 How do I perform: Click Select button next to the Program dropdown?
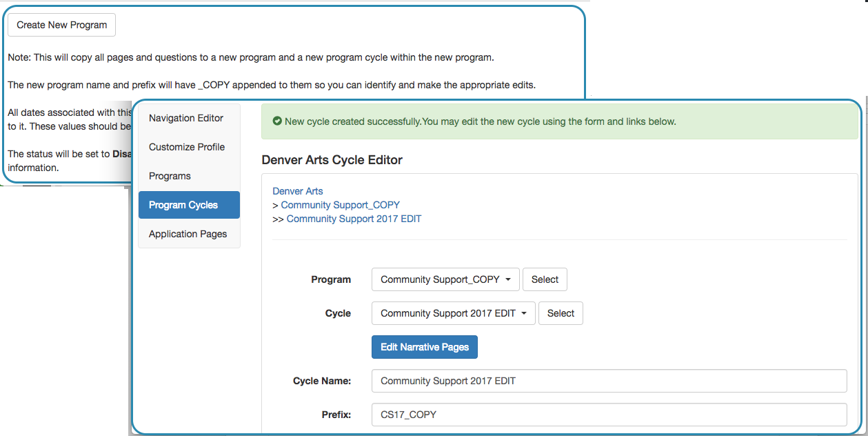coord(545,279)
